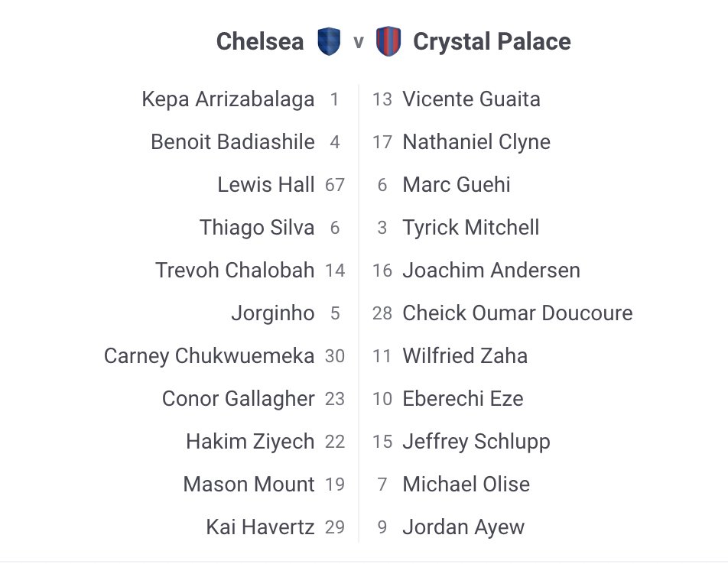Open Jordan Ayew's player entry

[x=463, y=527]
